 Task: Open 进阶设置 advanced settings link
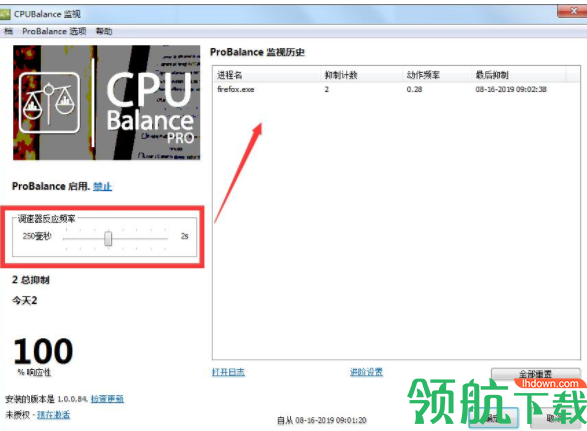click(366, 372)
